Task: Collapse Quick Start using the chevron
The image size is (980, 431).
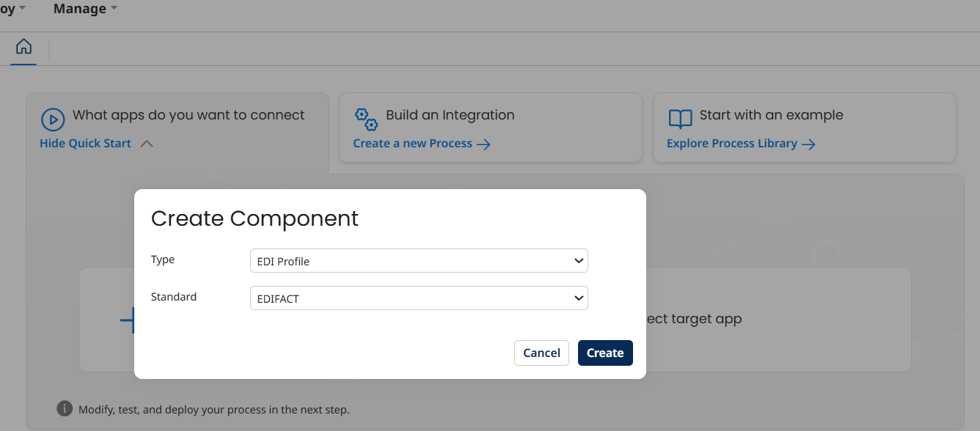Action: [x=147, y=144]
